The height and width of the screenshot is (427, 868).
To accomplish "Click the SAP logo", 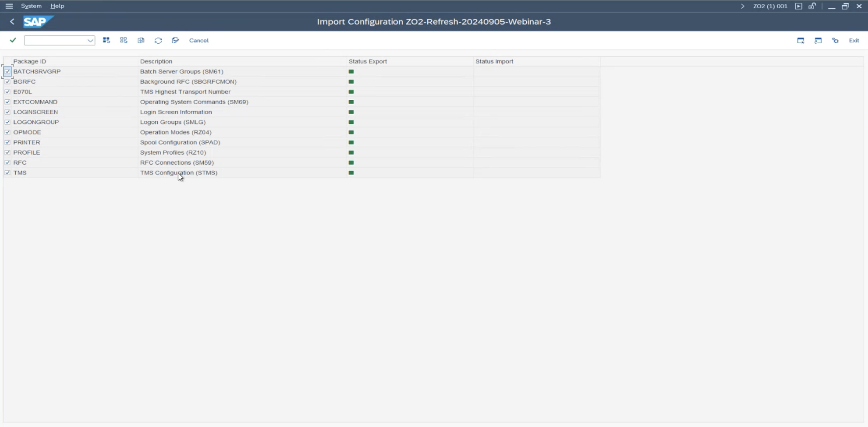I will point(38,22).
